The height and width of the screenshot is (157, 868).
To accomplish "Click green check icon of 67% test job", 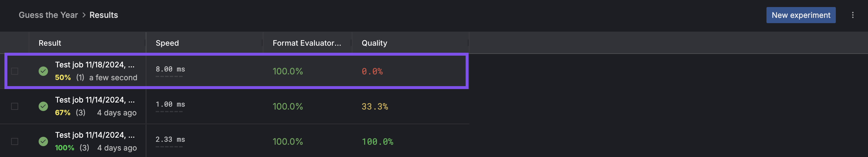I will (x=43, y=106).
